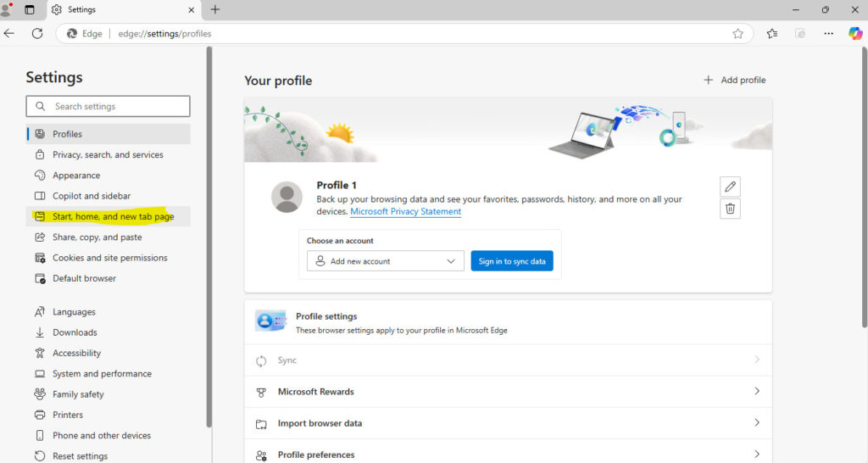The image size is (868, 463).
Task: Click the pencil edit profile icon
Action: pos(730,187)
